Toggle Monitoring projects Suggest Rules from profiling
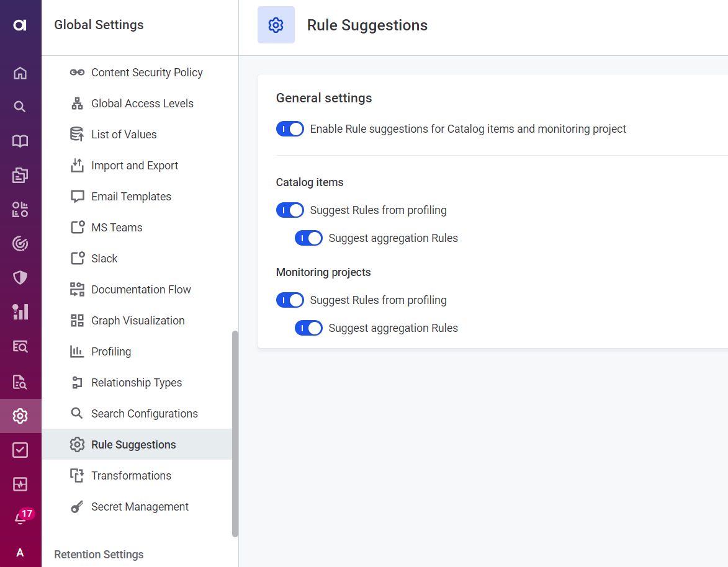 tap(290, 300)
